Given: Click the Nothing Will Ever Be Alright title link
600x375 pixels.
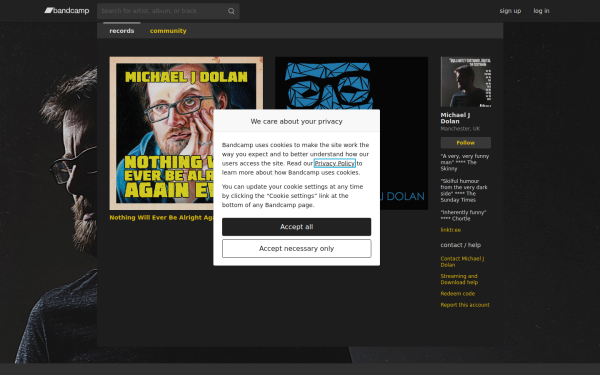Looking at the screenshot, I should coord(161,217).
